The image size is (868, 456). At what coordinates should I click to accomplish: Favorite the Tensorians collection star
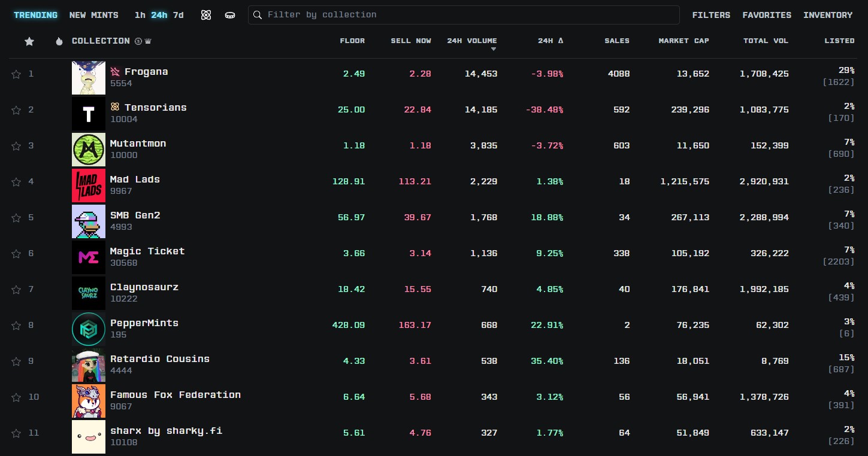click(x=16, y=110)
